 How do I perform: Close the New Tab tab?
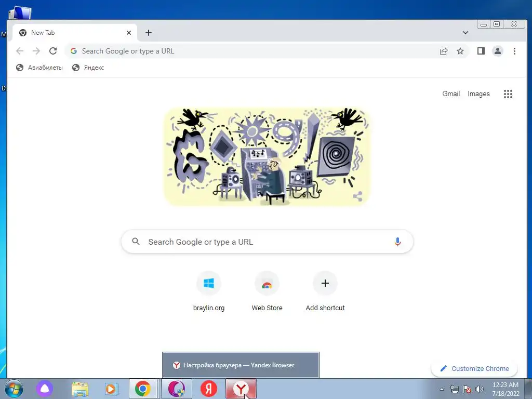pyautogui.click(x=129, y=33)
